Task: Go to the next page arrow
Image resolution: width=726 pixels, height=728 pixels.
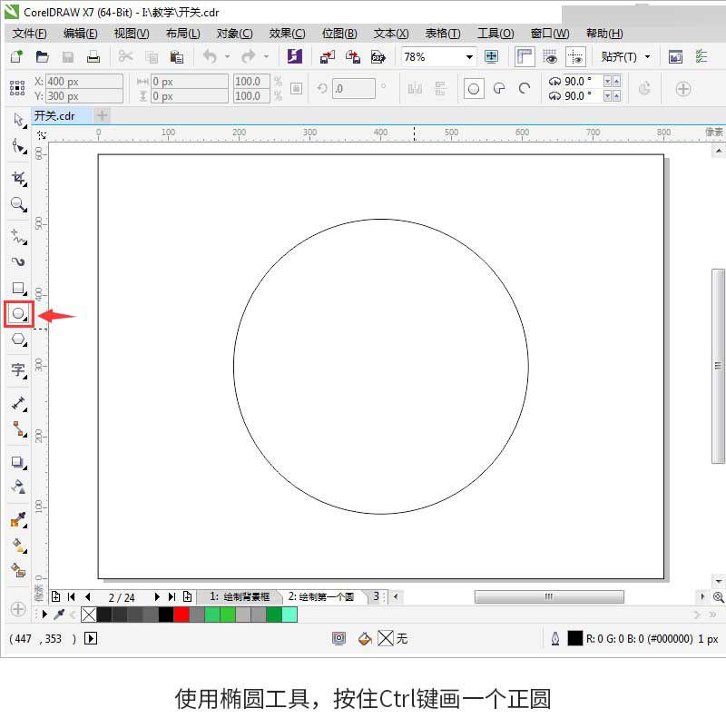Action: (x=157, y=596)
